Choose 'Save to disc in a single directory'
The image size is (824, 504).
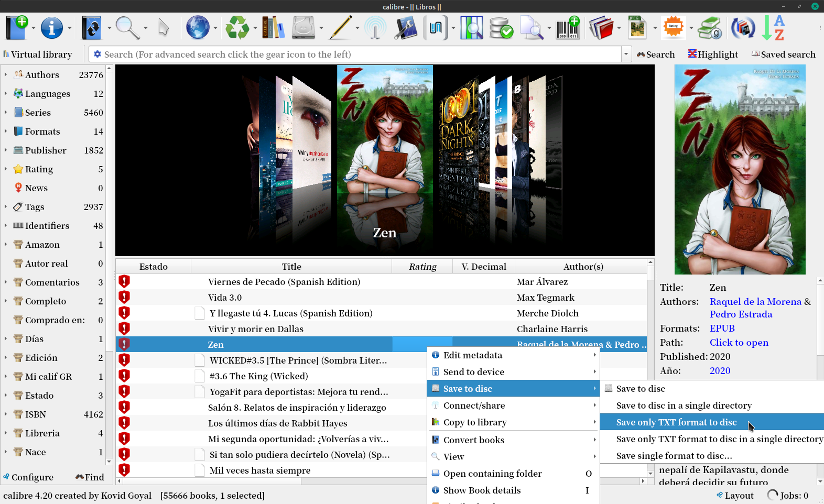(712, 406)
